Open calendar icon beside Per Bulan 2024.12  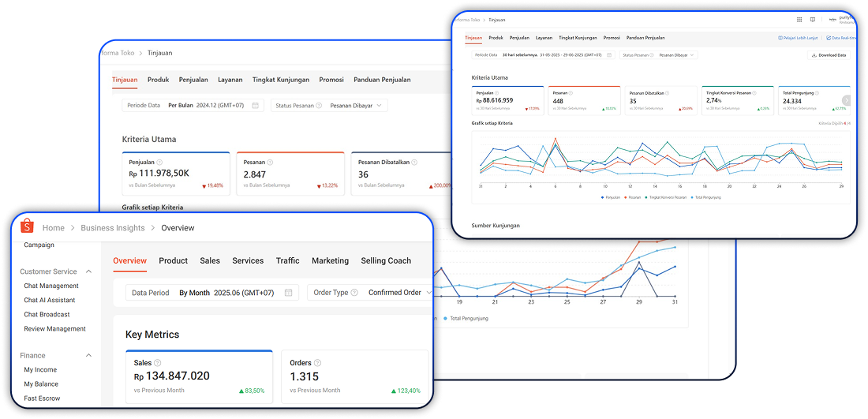point(256,105)
